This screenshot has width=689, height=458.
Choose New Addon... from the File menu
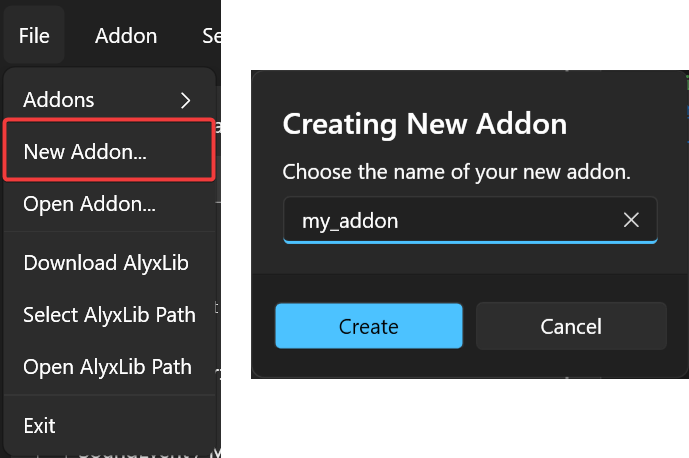pyautogui.click(x=85, y=151)
